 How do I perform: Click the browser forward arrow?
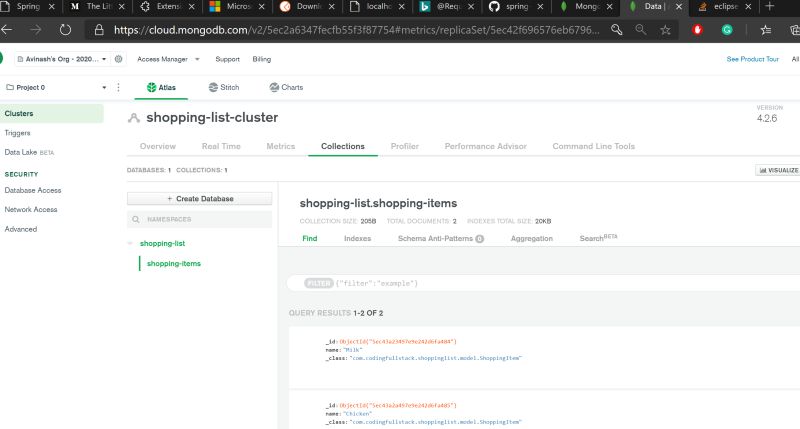point(35,30)
